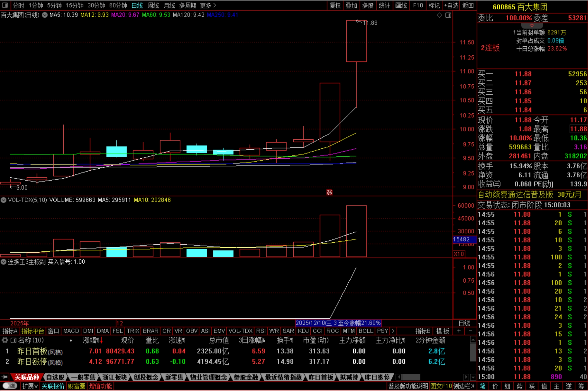Click the diamond icon above the chart

439,15
